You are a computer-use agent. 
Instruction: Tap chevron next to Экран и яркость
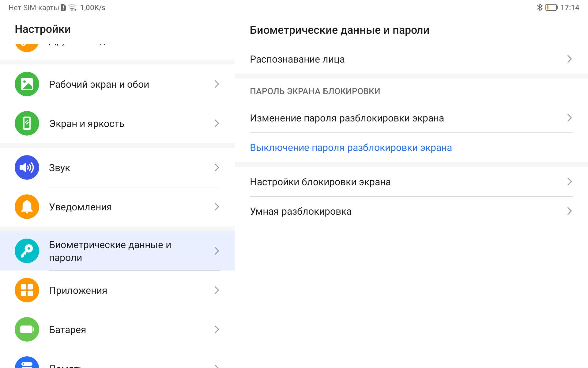click(217, 123)
